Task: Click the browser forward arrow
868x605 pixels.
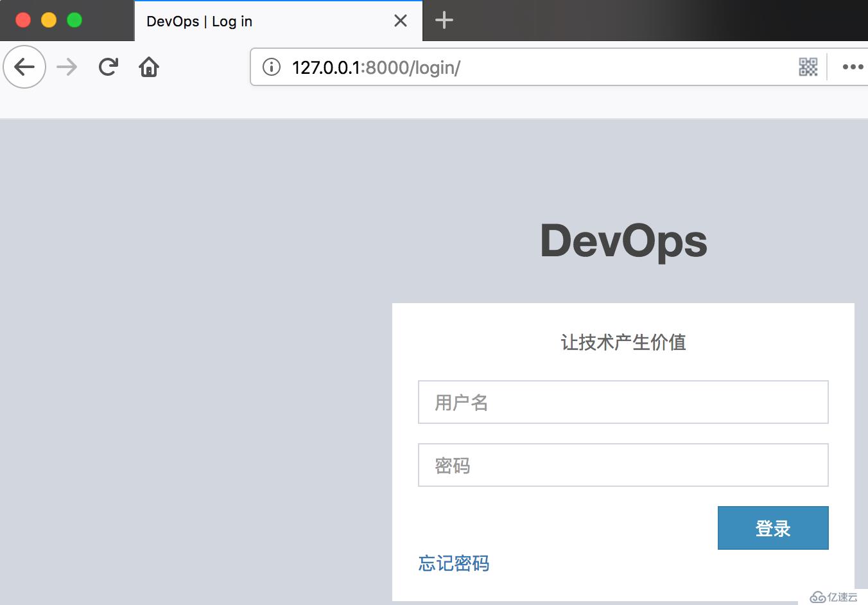Action: pos(67,67)
